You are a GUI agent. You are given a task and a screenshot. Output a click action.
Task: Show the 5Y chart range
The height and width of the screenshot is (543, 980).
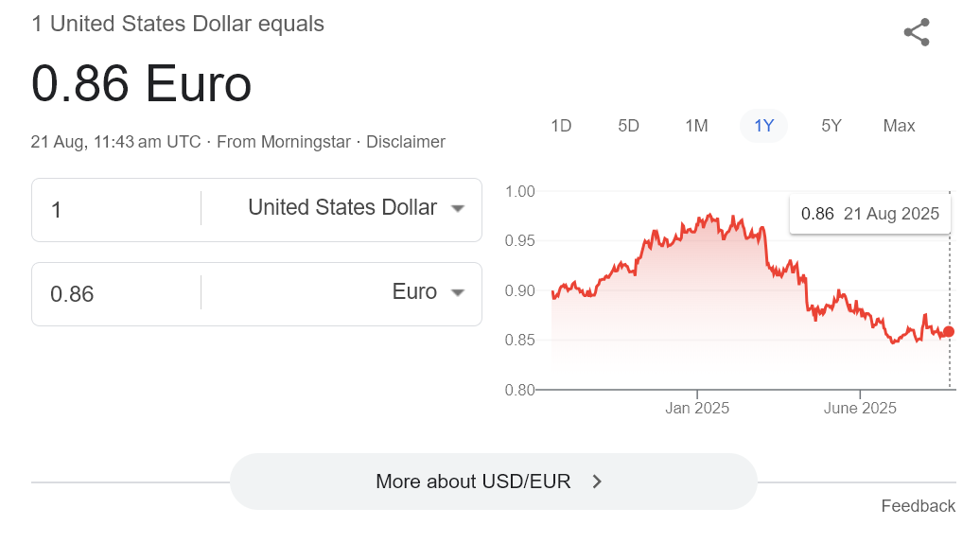point(831,126)
